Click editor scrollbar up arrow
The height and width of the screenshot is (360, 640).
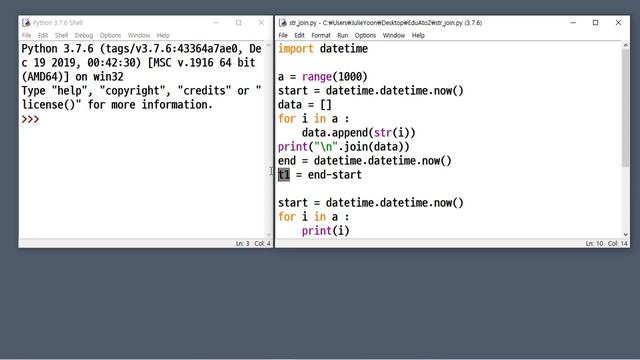pyautogui.click(x=625, y=46)
